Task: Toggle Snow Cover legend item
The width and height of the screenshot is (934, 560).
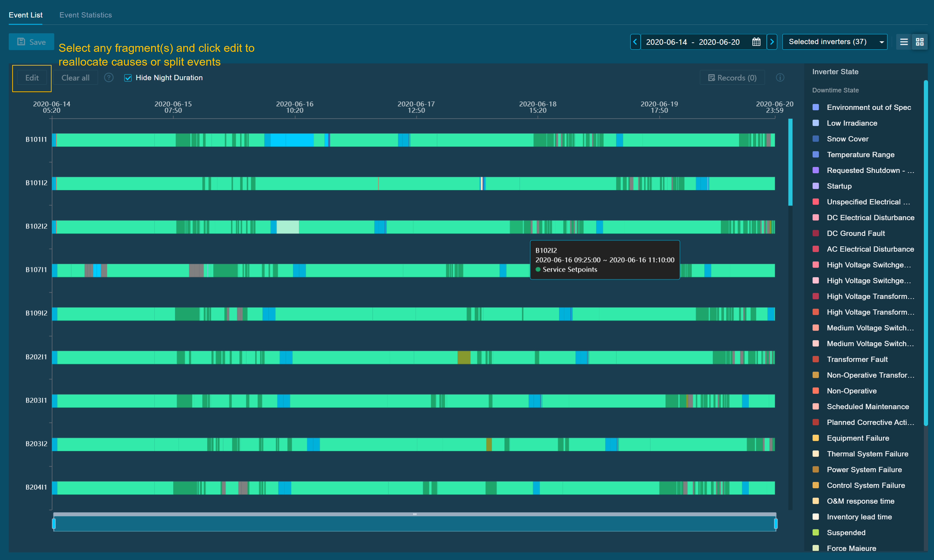Action: tap(840, 139)
